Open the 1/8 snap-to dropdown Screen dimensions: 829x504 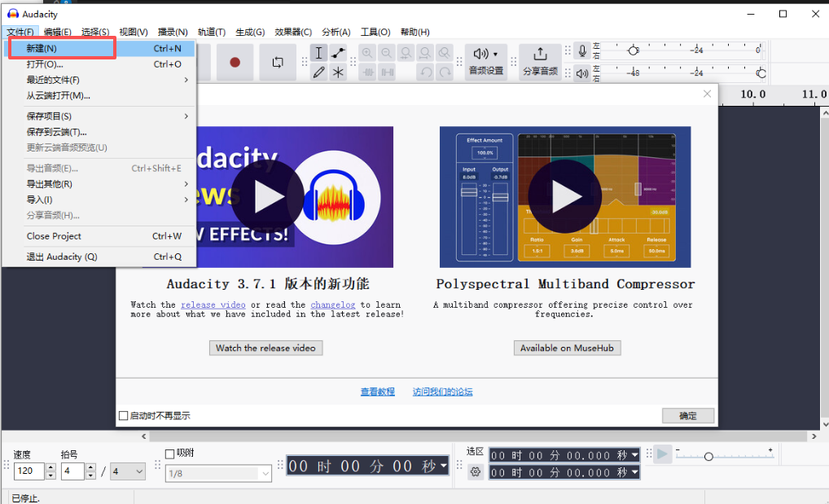coord(219,473)
